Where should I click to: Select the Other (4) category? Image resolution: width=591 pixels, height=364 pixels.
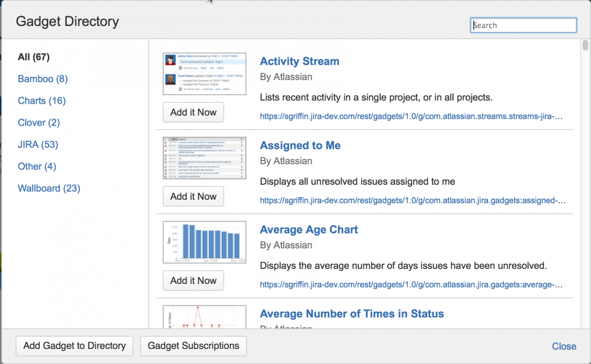37,166
